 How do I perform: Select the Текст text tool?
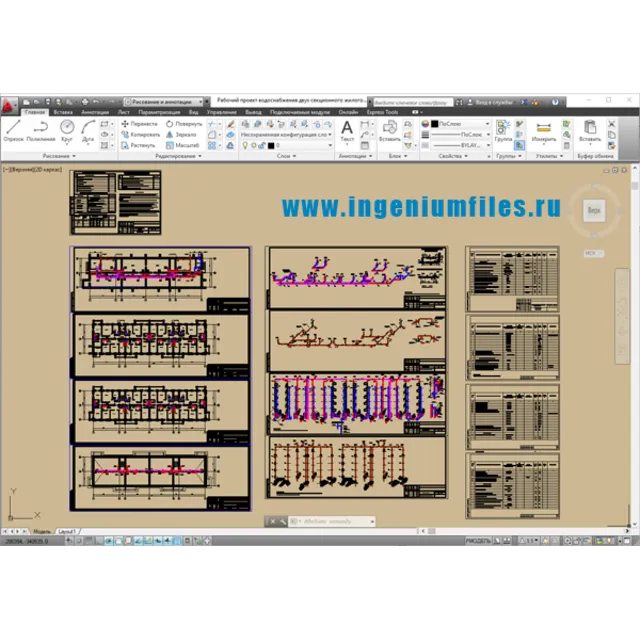click(x=347, y=131)
